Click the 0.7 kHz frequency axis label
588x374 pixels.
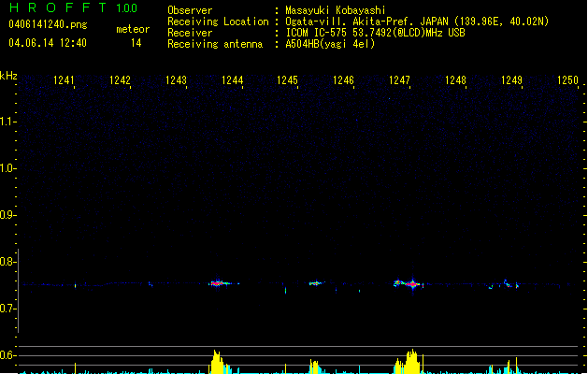tap(7, 309)
